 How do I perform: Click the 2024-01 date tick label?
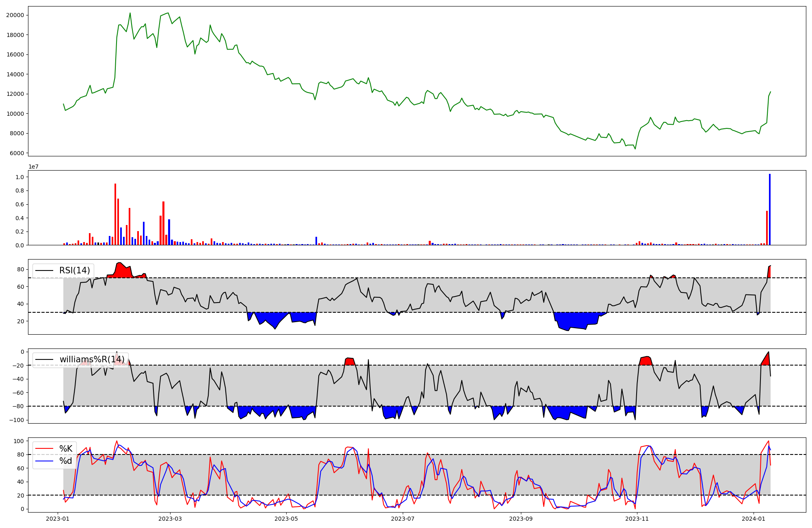754,519
